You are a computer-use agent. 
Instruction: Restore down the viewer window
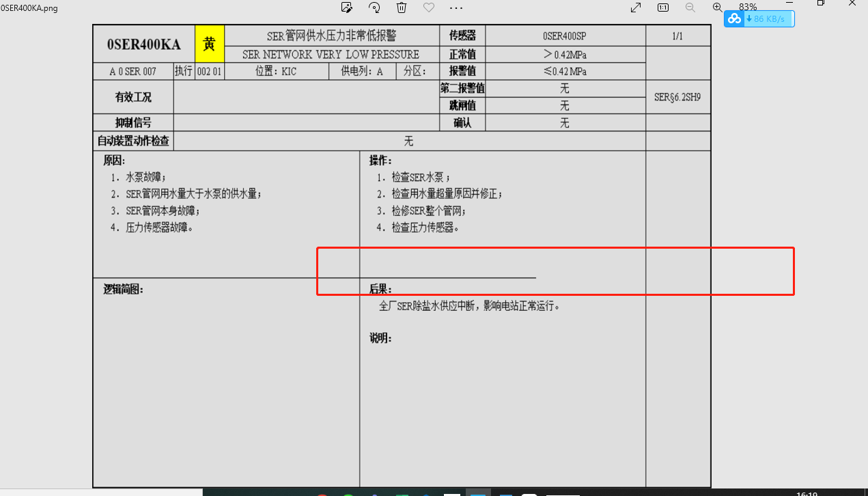coord(821,3)
